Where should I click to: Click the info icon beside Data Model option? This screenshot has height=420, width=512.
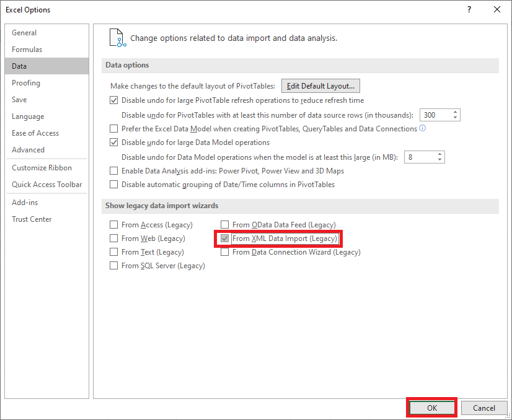[423, 128]
